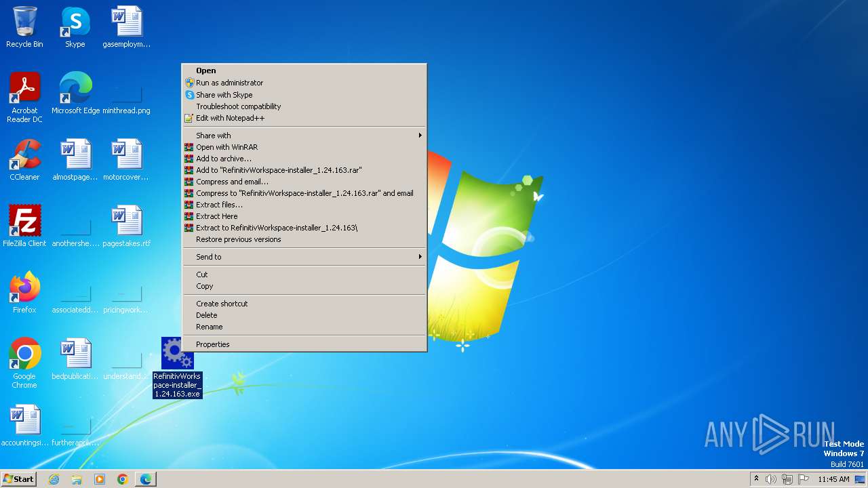Open the Start menu
868x488 pixels.
(18, 479)
